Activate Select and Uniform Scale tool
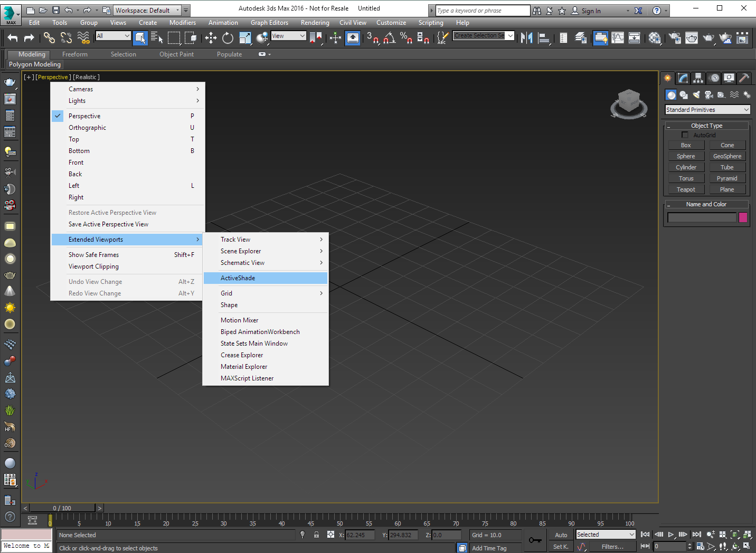This screenshot has height=553, width=756. [x=245, y=37]
